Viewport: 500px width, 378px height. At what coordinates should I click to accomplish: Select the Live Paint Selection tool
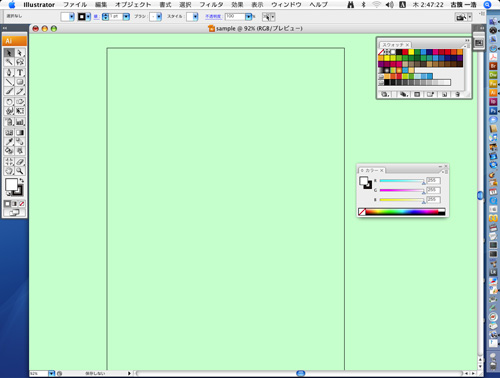[x=20, y=151]
